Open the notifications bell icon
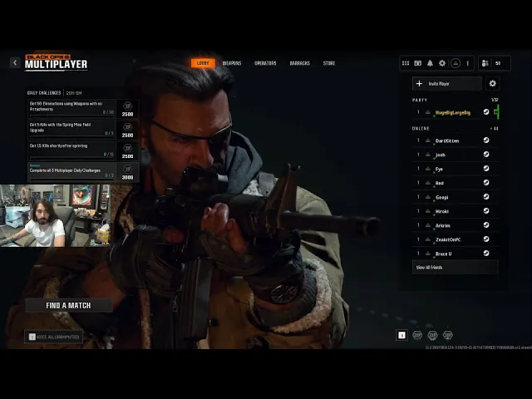 pos(430,63)
